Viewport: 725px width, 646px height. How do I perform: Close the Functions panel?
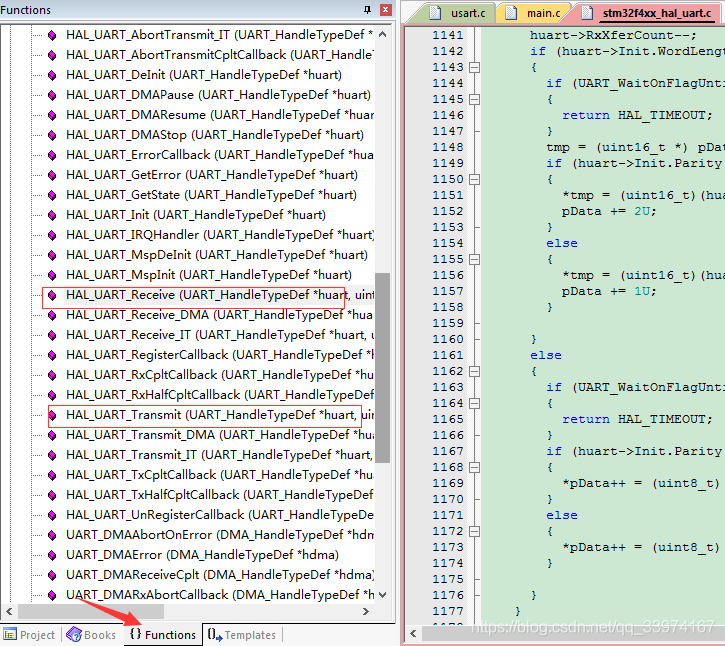384,10
